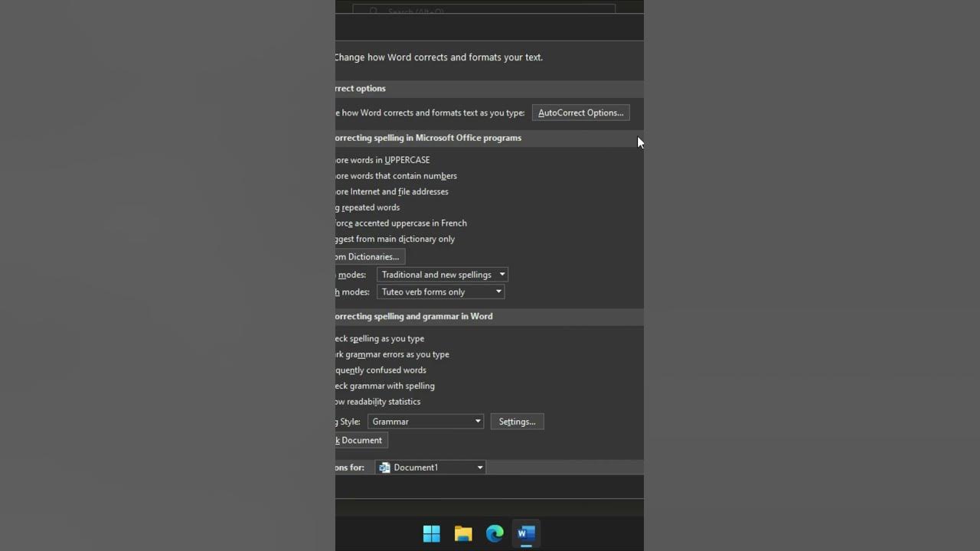Click the Recheck Document button
Viewport: 980px width, 551px height.
click(361, 440)
